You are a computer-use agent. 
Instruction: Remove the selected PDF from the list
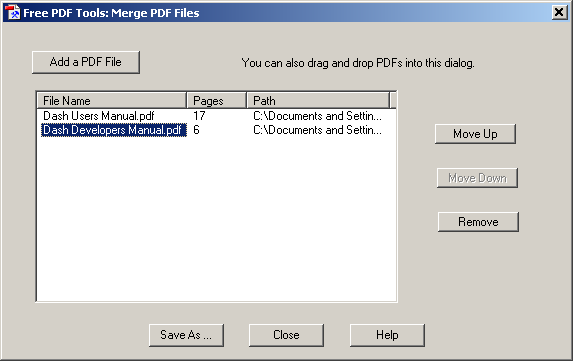478,222
